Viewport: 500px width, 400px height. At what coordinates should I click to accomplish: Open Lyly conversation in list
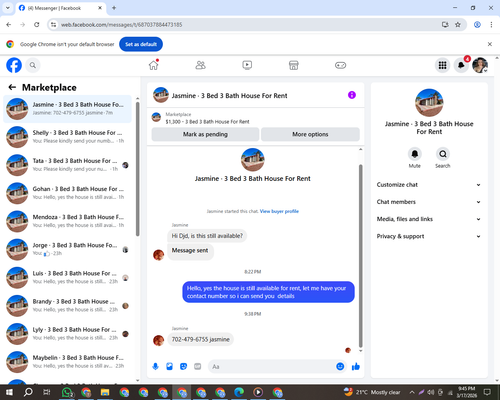[67, 334]
